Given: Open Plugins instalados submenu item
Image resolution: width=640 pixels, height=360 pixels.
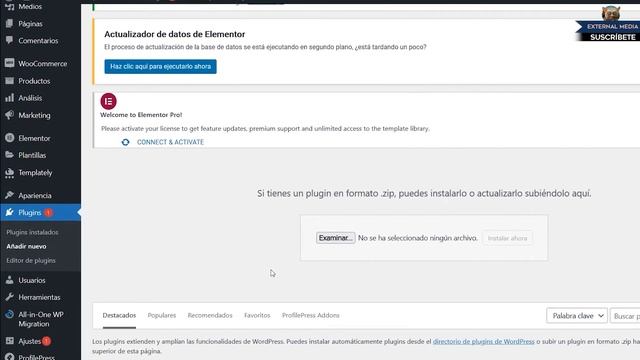Looking at the screenshot, I should click(x=32, y=232).
